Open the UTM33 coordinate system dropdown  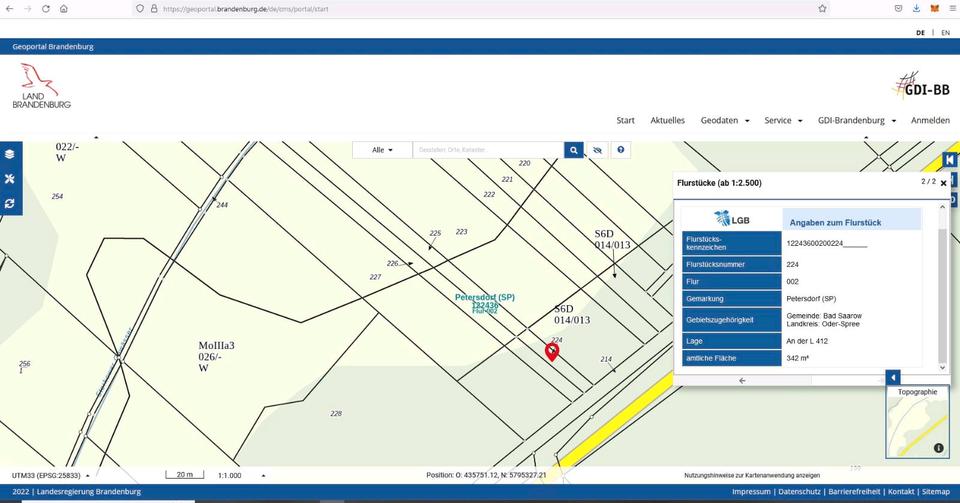[50, 475]
